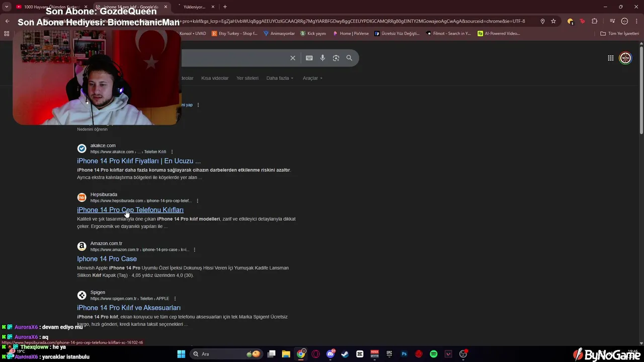Viewport: 644px width, 362px height.
Task: Switch to Yer siteleri filter
Action: click(x=248, y=78)
